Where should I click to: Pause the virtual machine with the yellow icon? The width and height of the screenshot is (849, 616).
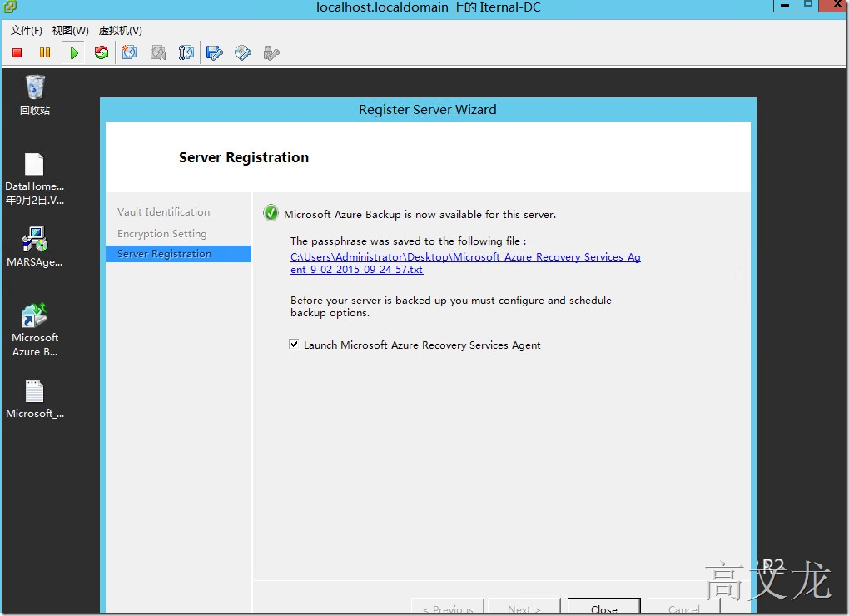(45, 52)
